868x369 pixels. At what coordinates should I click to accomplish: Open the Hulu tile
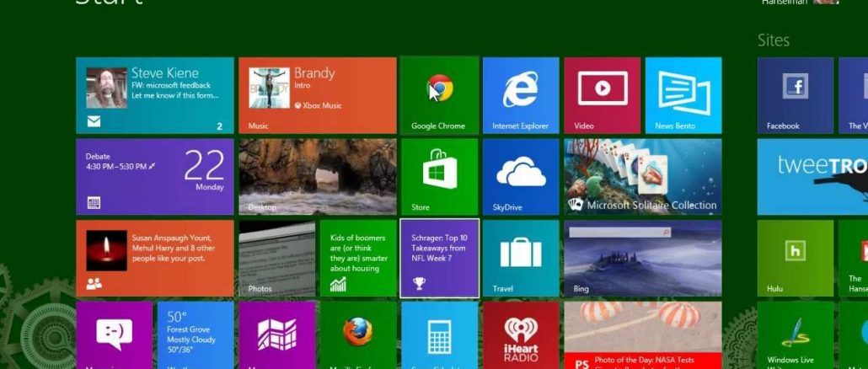click(795, 258)
